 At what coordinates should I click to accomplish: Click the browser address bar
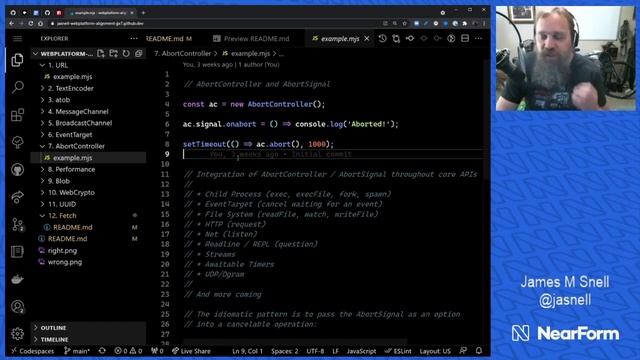click(x=216, y=24)
